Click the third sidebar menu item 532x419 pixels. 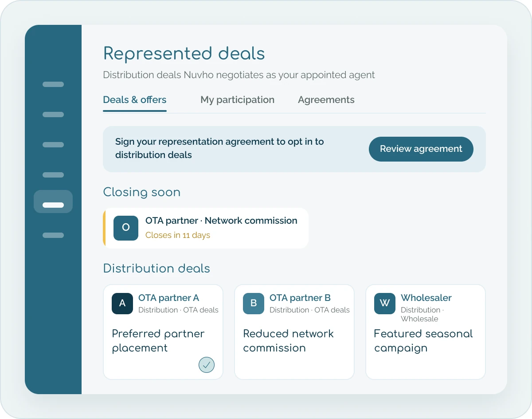53,145
